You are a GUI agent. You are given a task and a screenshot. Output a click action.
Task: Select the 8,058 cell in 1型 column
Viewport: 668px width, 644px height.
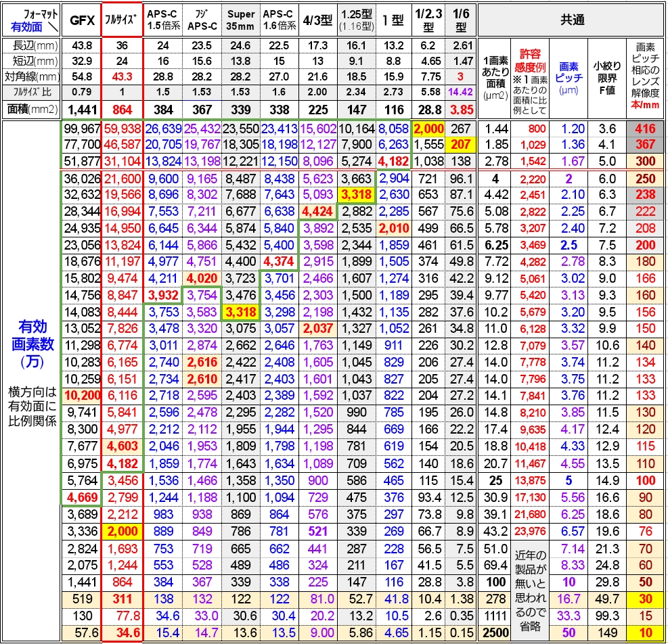(394, 129)
